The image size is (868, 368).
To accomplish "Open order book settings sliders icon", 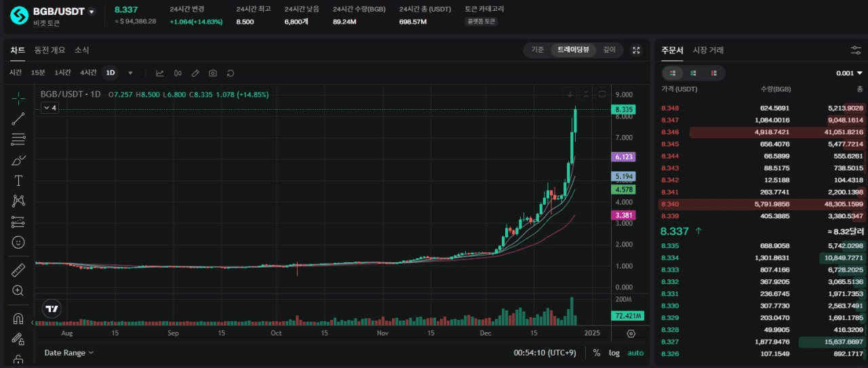I will (856, 50).
